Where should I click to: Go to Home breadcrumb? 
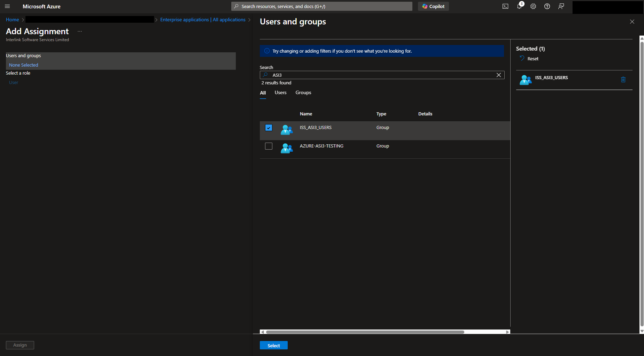[x=13, y=20]
